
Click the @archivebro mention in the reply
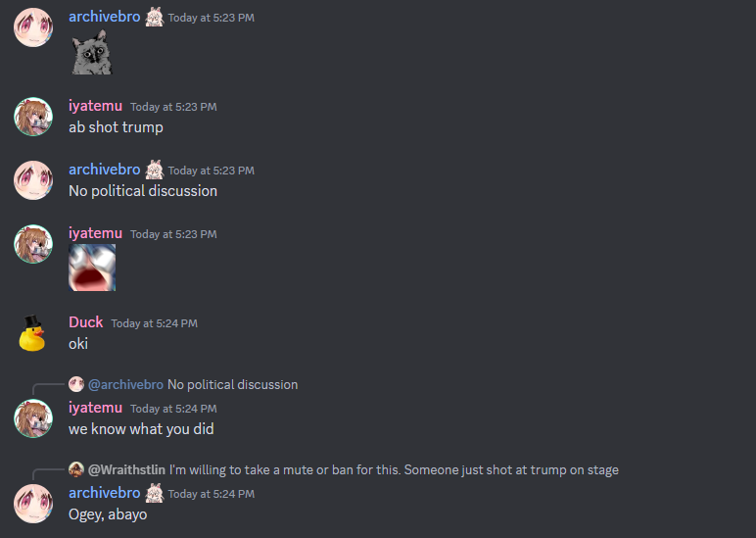(x=126, y=384)
